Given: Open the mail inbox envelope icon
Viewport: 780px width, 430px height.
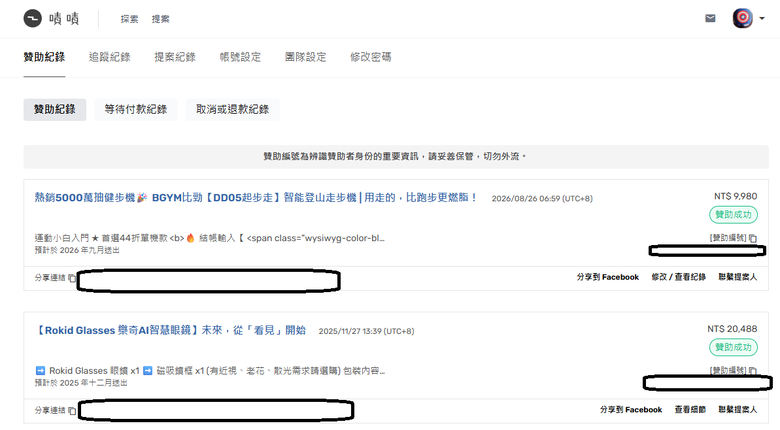Looking at the screenshot, I should 710,18.
